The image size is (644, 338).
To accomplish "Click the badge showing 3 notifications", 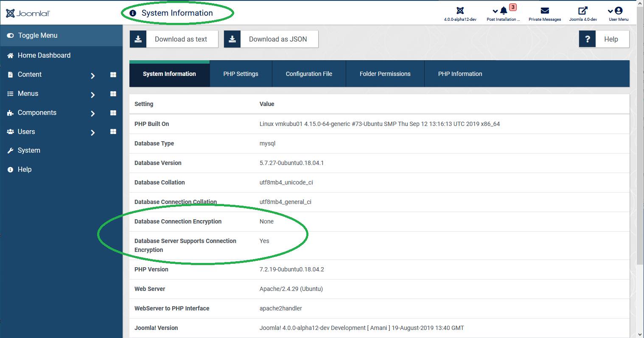I will [513, 7].
